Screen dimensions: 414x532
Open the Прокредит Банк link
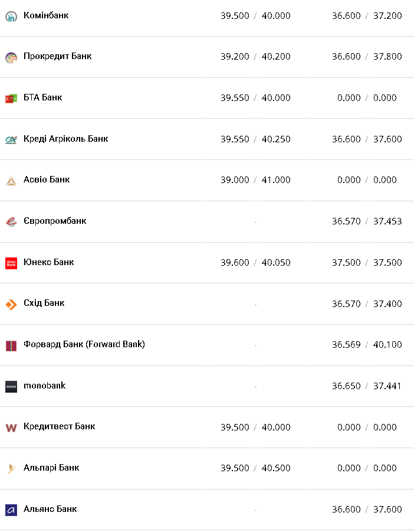[57, 57]
